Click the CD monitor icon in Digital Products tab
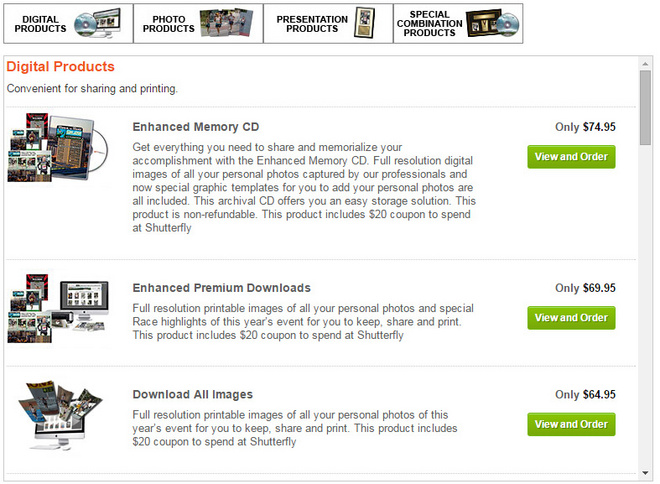 click(x=97, y=23)
